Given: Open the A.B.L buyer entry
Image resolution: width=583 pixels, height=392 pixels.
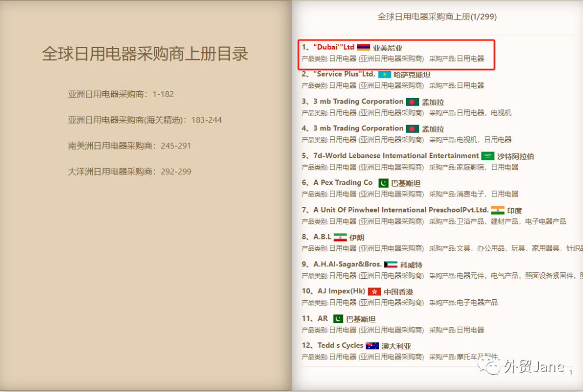Looking at the screenshot, I should point(322,237).
